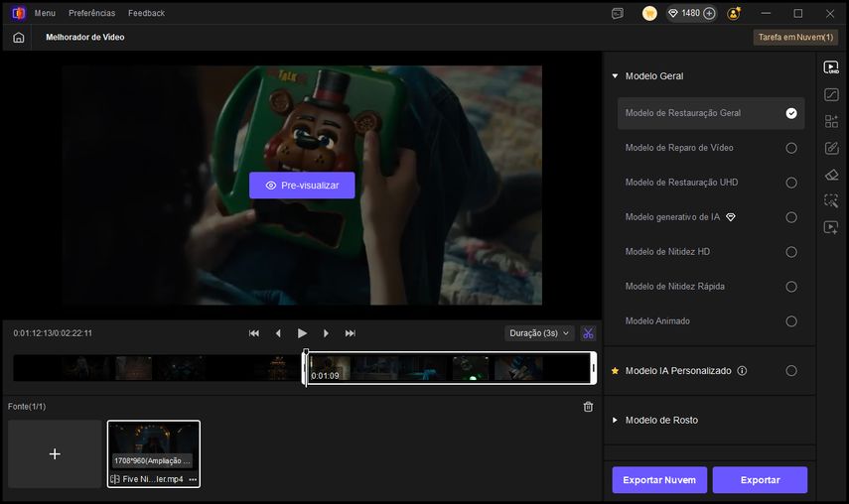Click the plus icon beside 1480 credits
This screenshot has height=504, width=849.
[x=709, y=13]
